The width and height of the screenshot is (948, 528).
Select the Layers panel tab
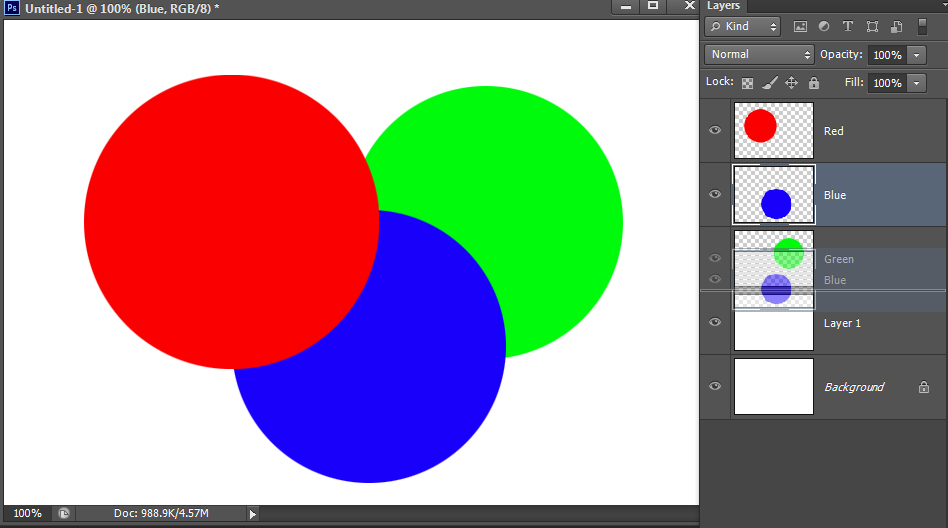(x=724, y=6)
